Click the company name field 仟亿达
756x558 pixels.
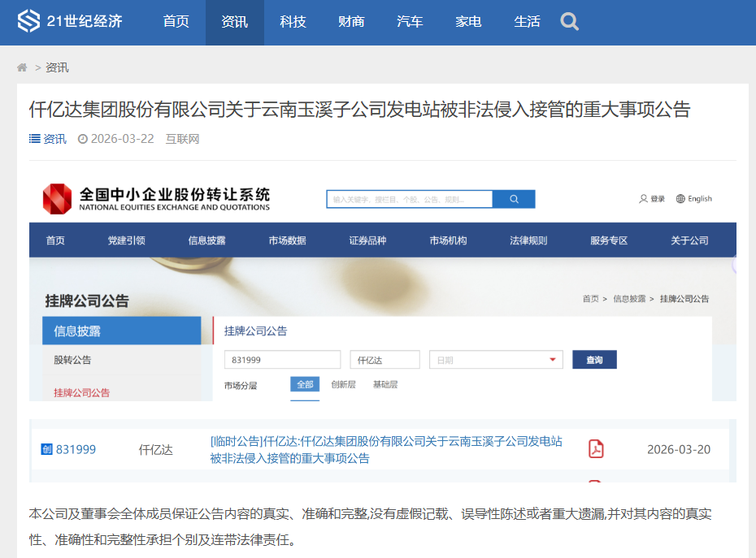pyautogui.click(x=385, y=360)
